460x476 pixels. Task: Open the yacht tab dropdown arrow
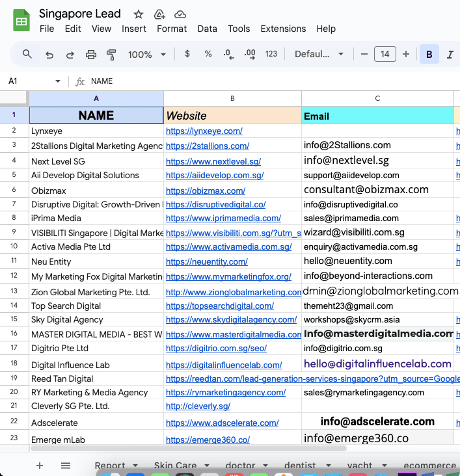385,466
